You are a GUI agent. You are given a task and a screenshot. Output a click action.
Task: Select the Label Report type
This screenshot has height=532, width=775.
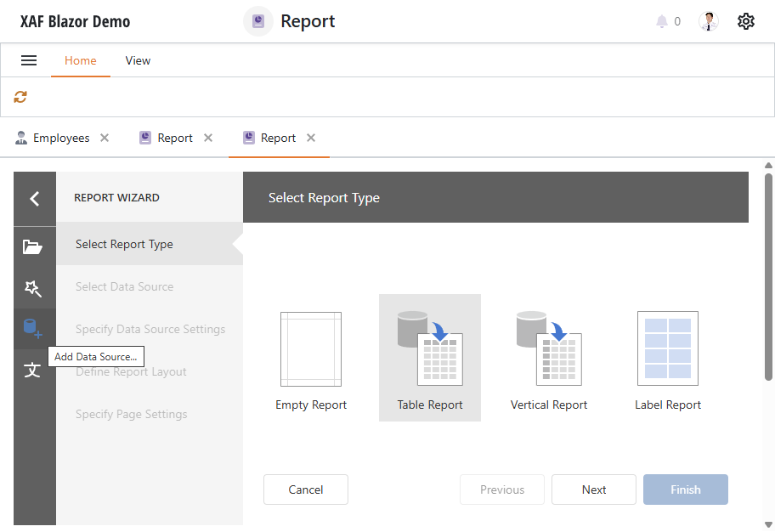click(668, 358)
